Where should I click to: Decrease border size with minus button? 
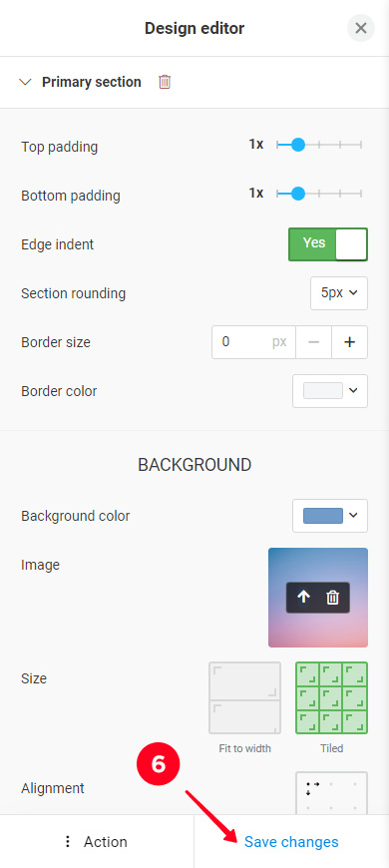(x=314, y=342)
